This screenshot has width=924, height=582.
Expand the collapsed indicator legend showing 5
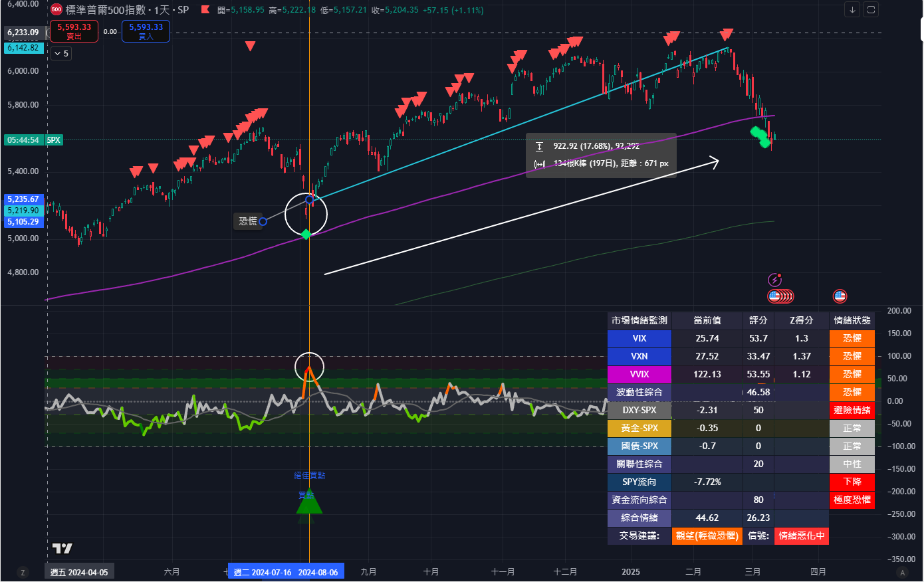60,54
